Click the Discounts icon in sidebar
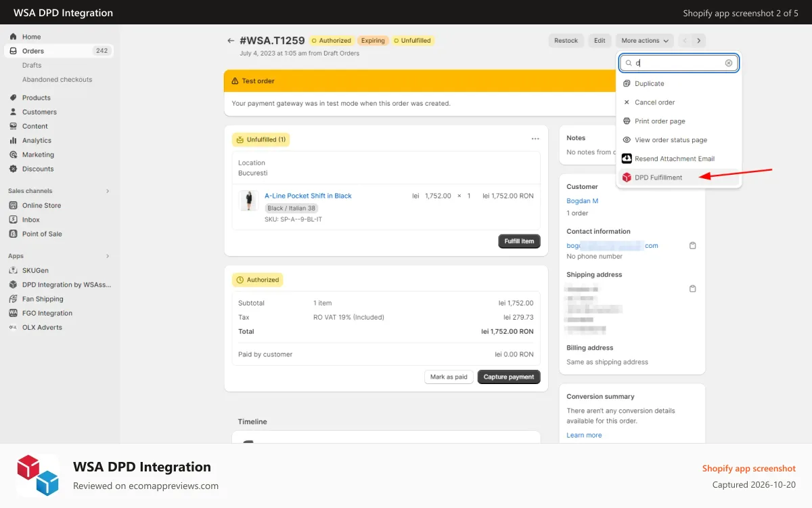 click(14, 169)
